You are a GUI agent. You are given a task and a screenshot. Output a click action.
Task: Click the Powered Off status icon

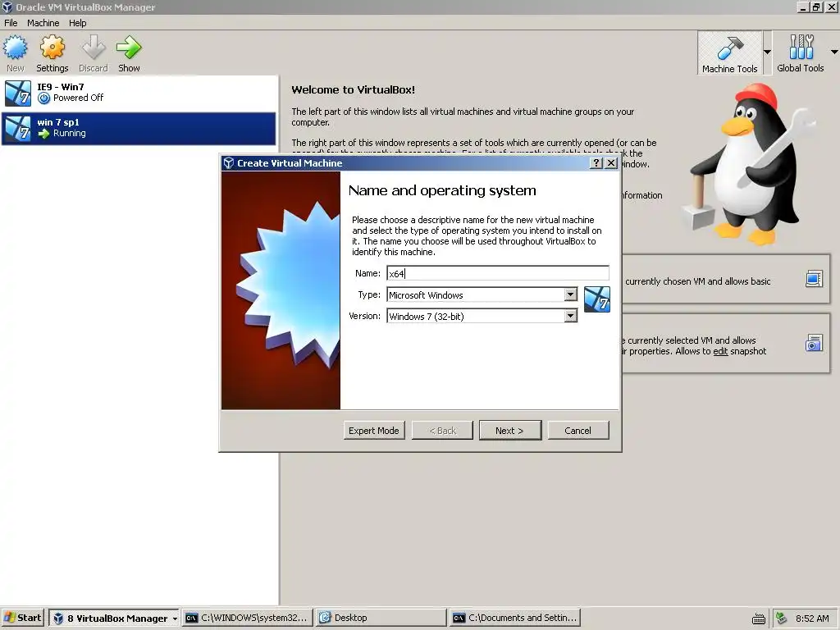coord(44,98)
